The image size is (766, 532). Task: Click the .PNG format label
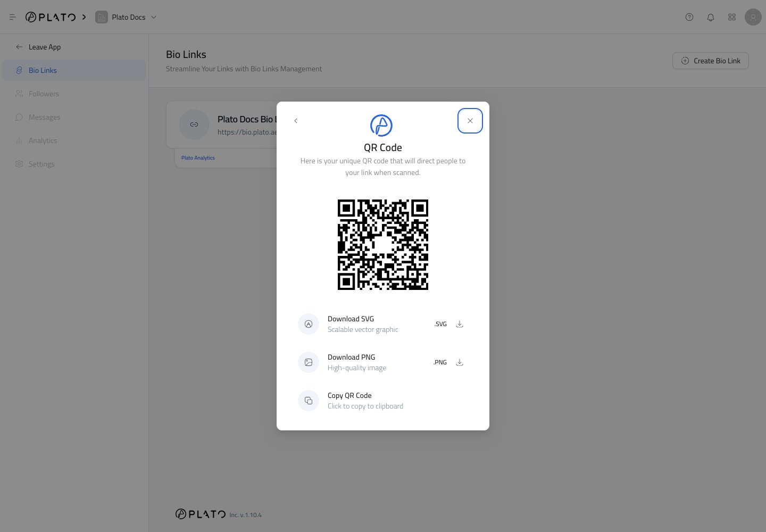click(440, 362)
